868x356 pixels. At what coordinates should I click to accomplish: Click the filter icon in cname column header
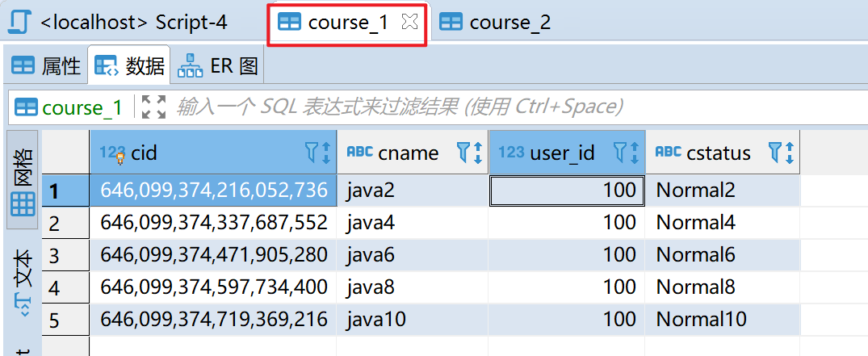pos(463,153)
